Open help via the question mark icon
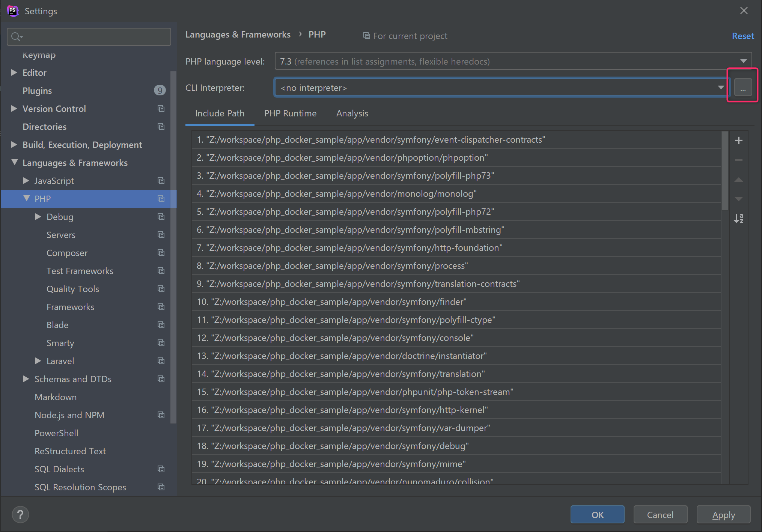Screen dimensions: 762x532 [20, 514]
